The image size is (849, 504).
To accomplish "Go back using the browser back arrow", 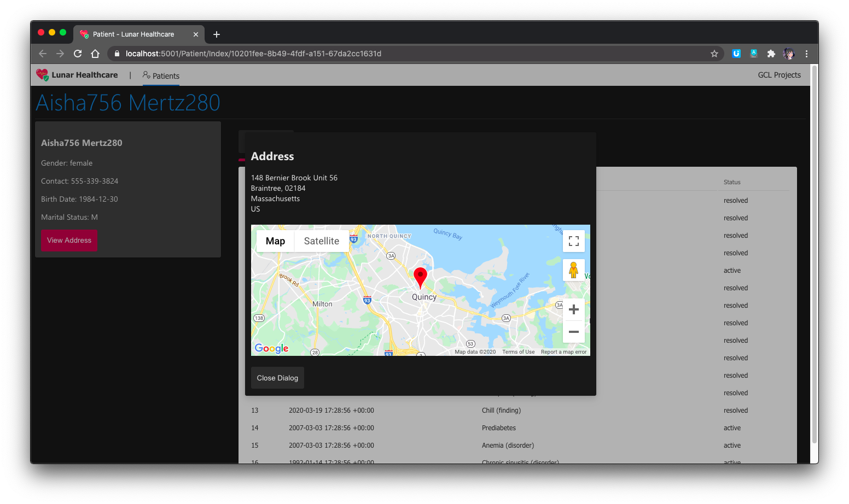I will 42,54.
